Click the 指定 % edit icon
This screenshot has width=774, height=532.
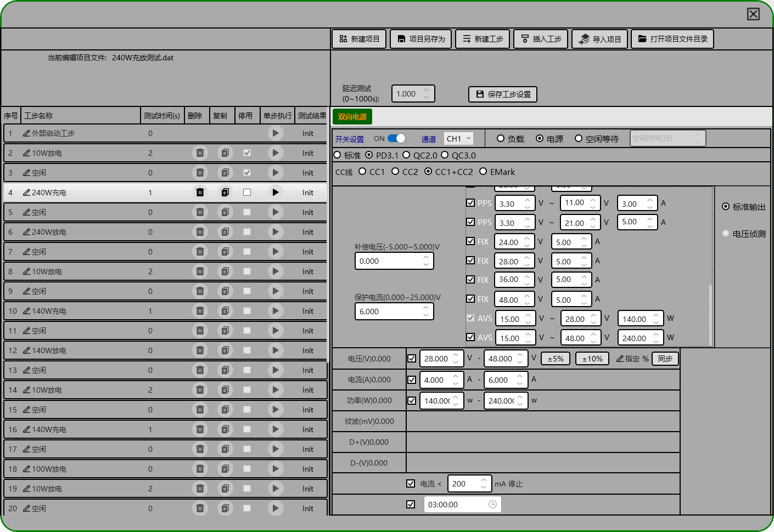point(620,359)
